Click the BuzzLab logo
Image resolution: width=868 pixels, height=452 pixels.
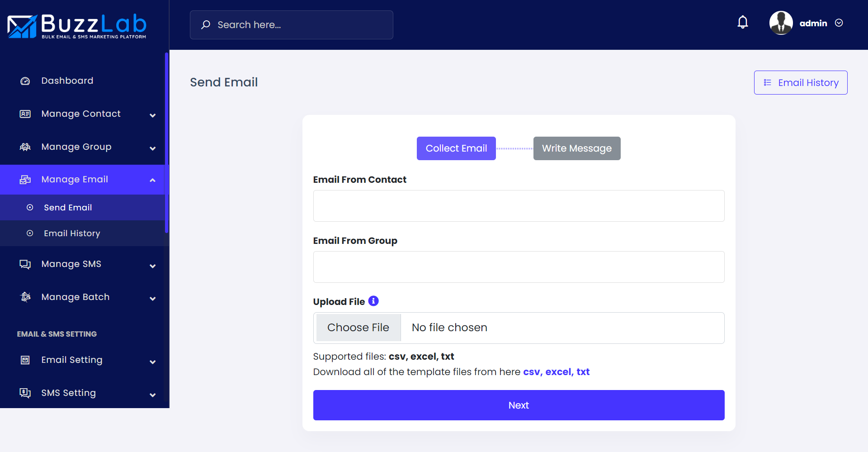tap(77, 26)
